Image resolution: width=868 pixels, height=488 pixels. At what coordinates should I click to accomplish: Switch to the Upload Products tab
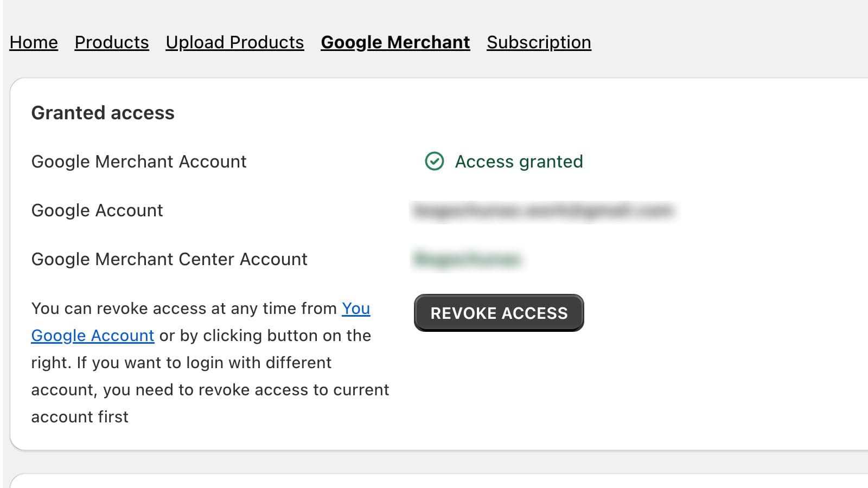(235, 42)
